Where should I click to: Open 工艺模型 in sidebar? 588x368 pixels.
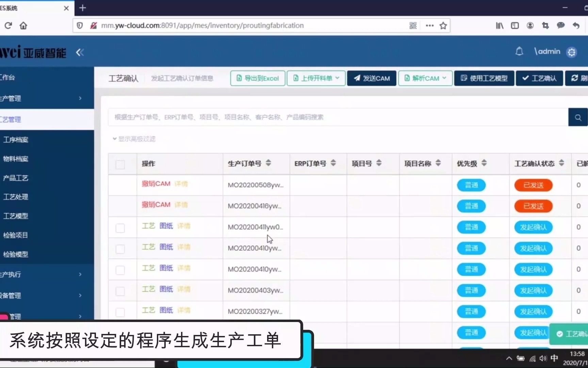tap(16, 216)
